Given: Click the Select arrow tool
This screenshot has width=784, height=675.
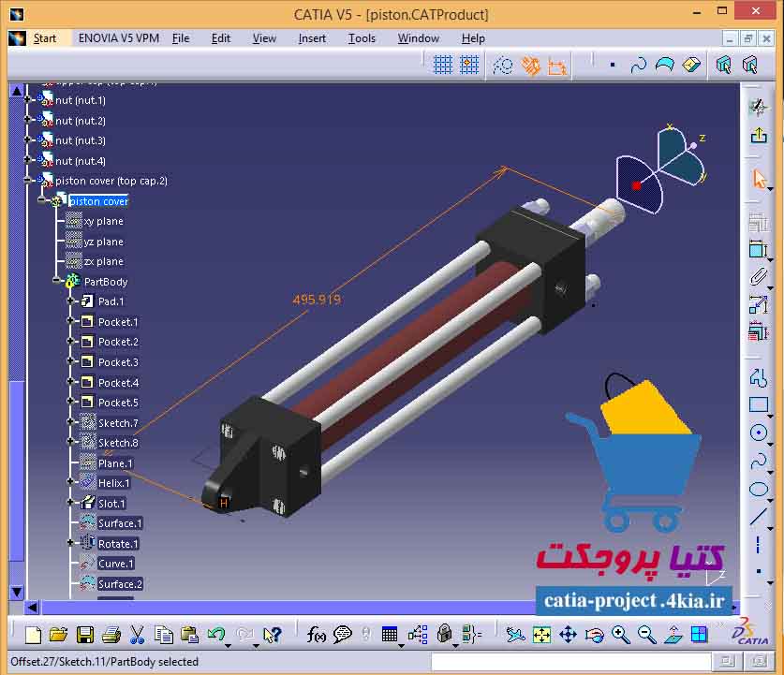Looking at the screenshot, I should [x=759, y=179].
